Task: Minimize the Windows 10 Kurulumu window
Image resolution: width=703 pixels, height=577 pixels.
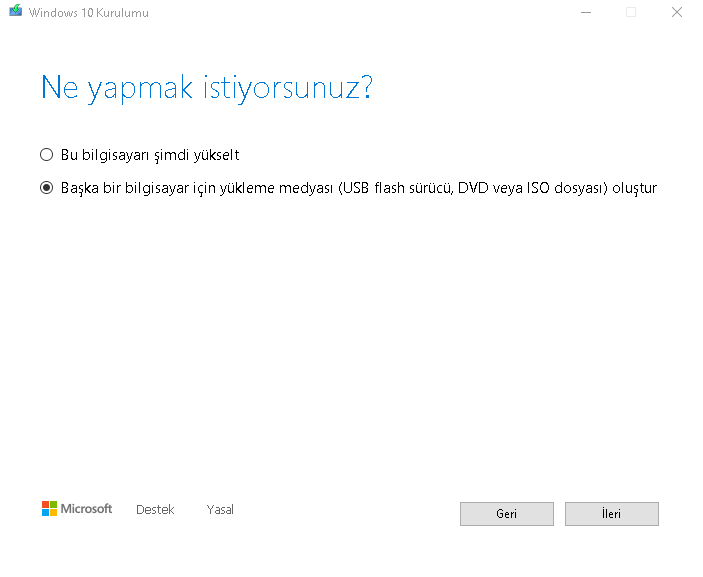Action: (586, 13)
